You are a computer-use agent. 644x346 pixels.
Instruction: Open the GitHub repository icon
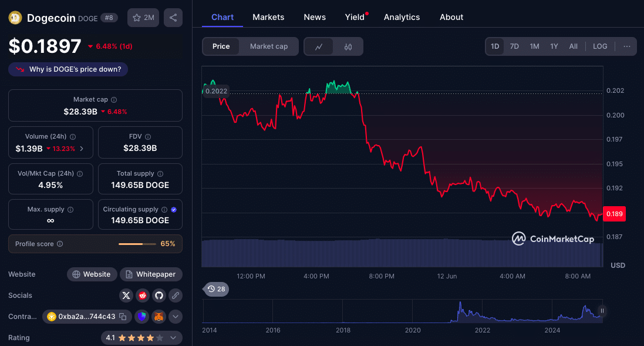(159, 295)
